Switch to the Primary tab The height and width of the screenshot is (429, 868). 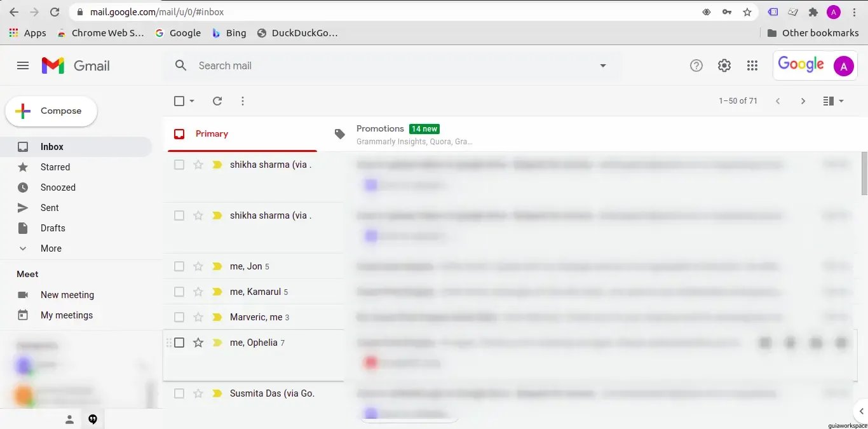tap(242, 134)
